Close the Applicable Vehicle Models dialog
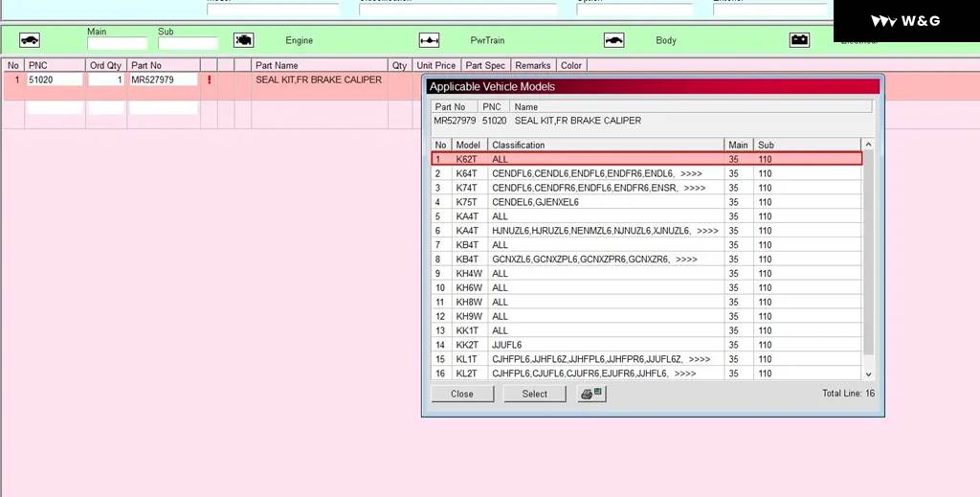 point(462,394)
